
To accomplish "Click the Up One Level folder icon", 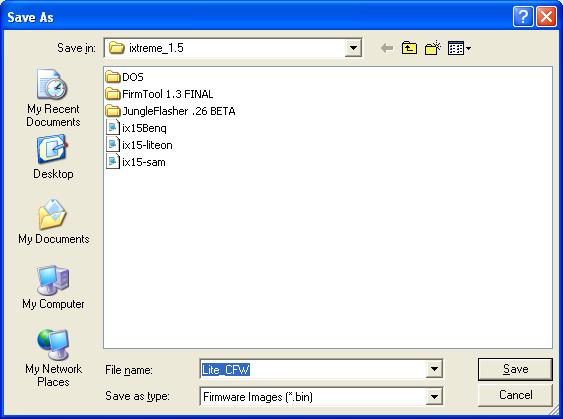I will point(409,48).
